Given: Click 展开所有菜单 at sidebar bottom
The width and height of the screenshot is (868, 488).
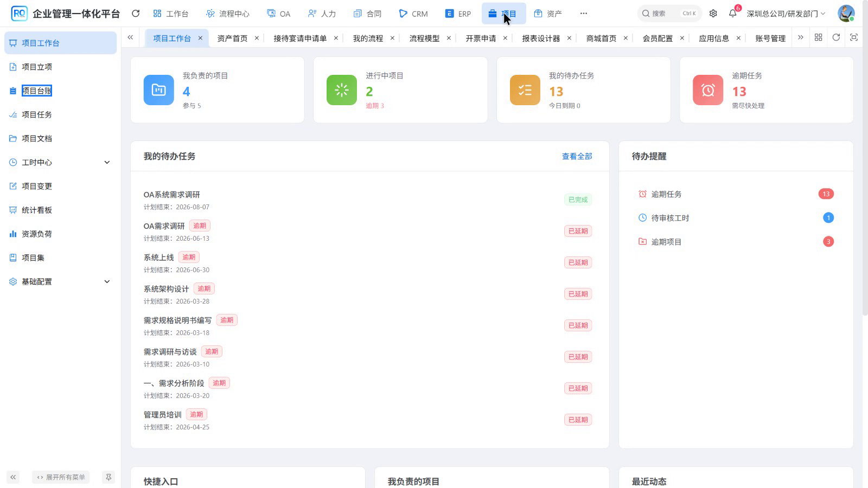Looking at the screenshot, I should [x=61, y=477].
